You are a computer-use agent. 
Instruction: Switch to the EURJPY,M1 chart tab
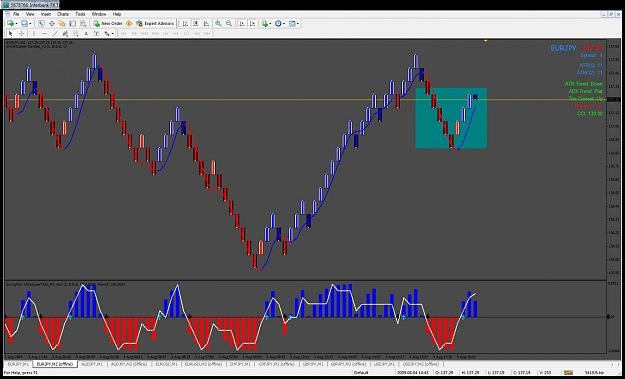point(18,364)
